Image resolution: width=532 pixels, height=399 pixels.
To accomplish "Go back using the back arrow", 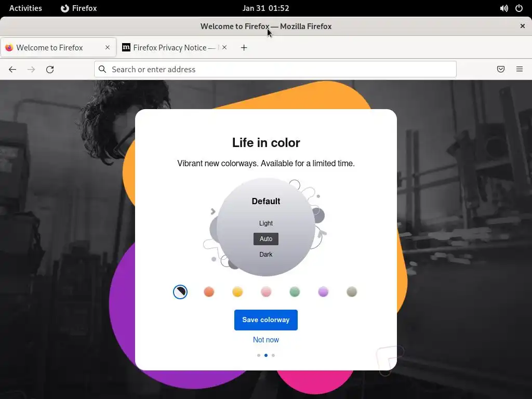I will [12, 70].
